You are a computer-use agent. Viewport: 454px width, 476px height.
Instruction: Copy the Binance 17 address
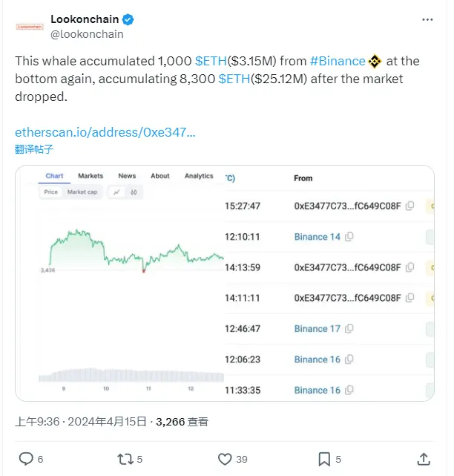(349, 329)
